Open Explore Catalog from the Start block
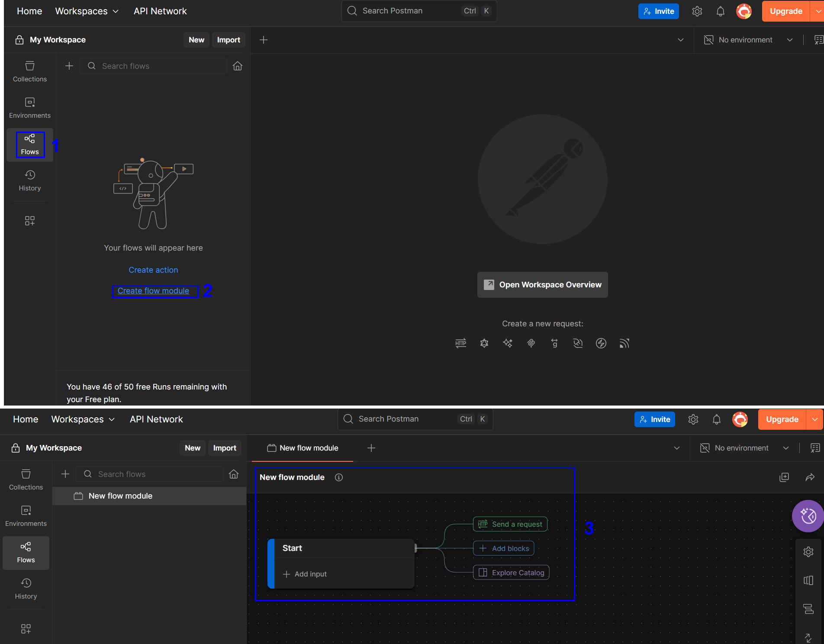This screenshot has height=644, width=824. (511, 573)
